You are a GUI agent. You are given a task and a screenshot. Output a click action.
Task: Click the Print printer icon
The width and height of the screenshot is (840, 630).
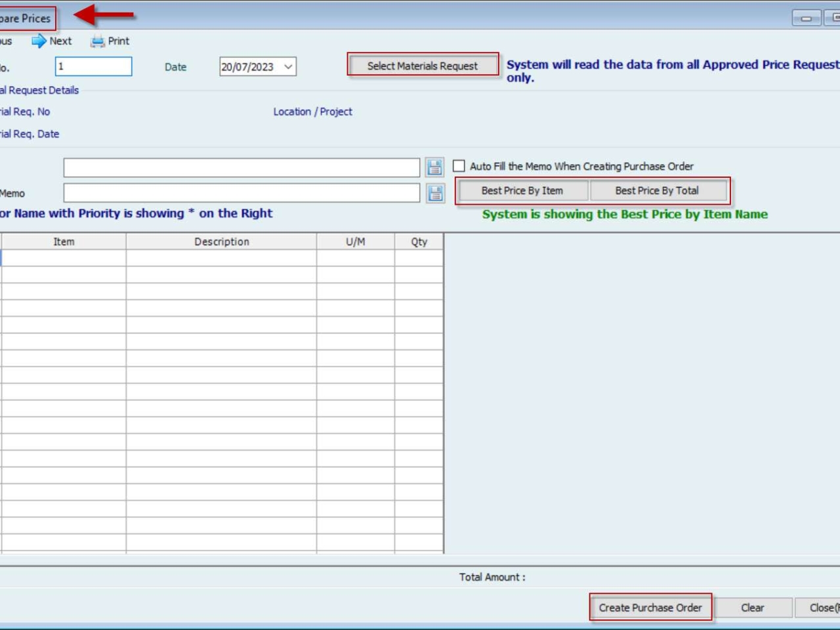click(98, 41)
